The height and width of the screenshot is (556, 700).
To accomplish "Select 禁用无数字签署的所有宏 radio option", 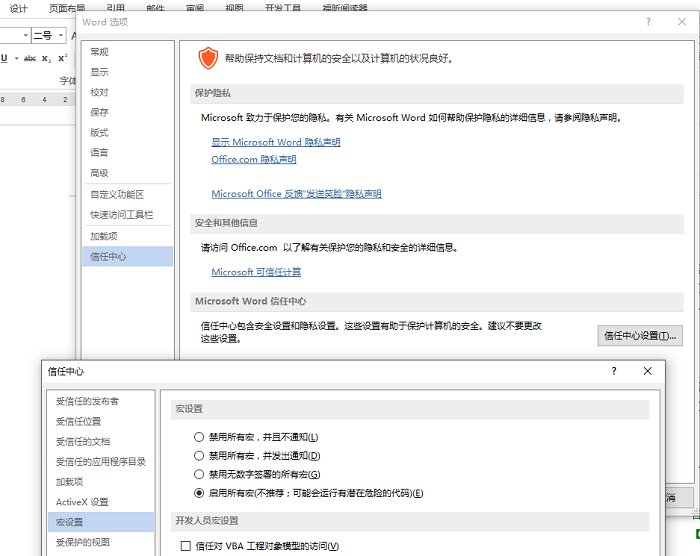I will 199,474.
